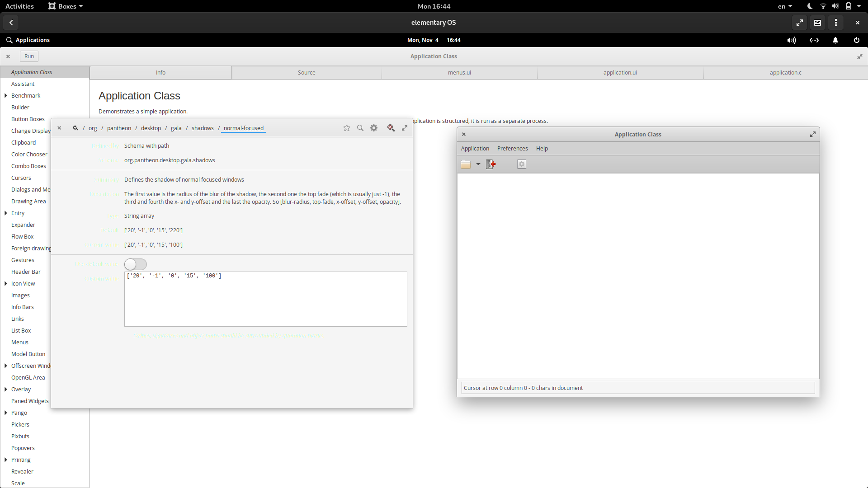Switch to the application.ui tab

(620, 73)
